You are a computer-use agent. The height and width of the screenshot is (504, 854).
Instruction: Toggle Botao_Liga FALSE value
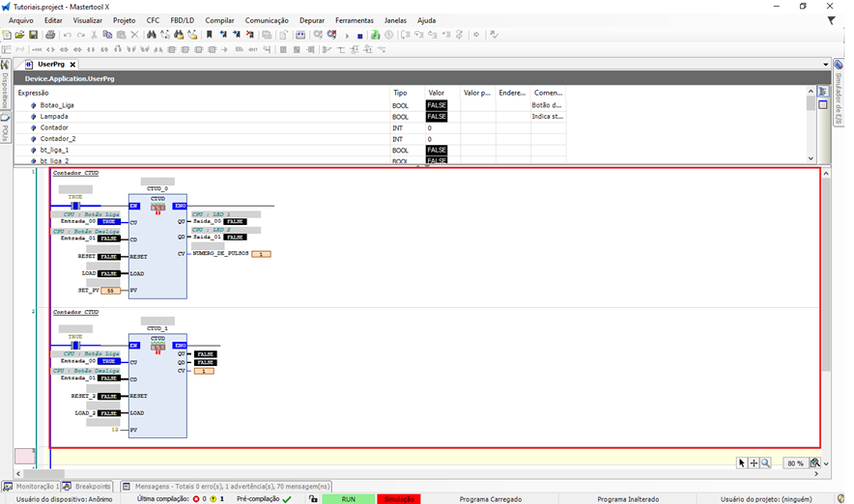(x=437, y=105)
